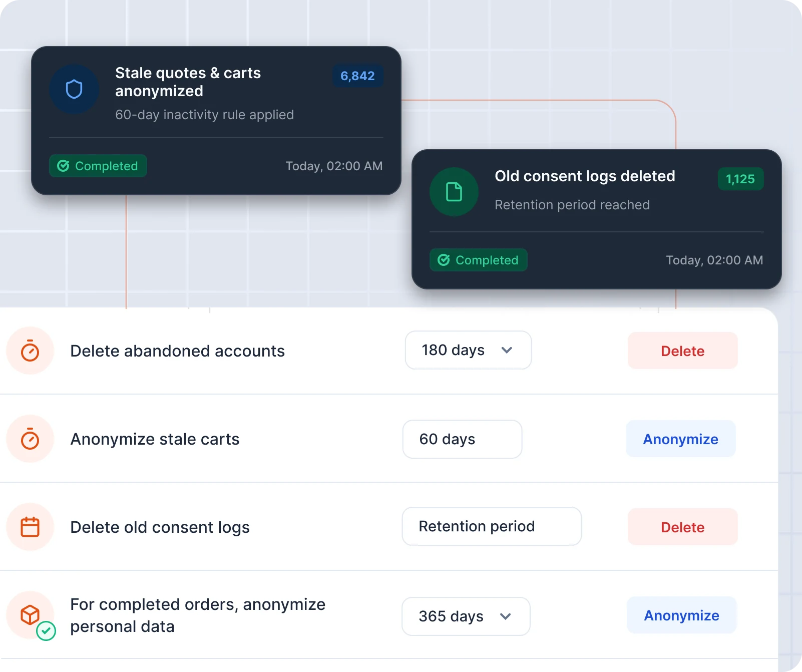Image resolution: width=802 pixels, height=672 pixels.
Task: Click the timestamp on consent logs card
Action: pyautogui.click(x=714, y=260)
